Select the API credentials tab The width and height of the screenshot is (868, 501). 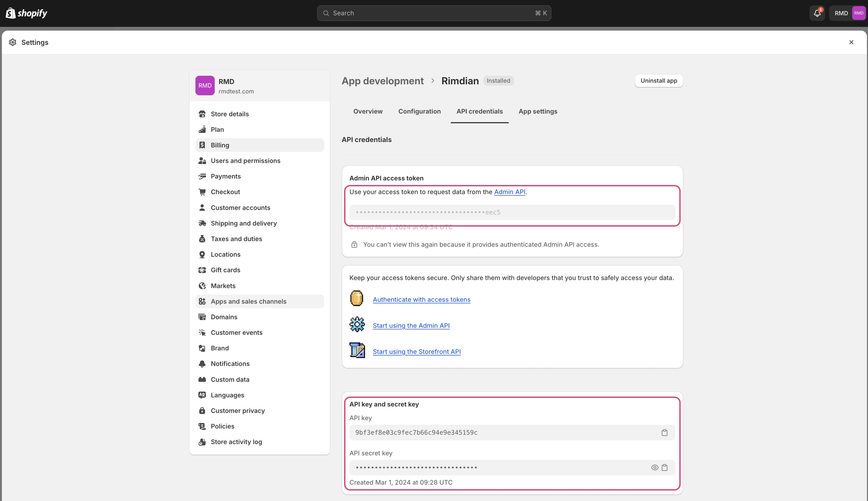479,111
